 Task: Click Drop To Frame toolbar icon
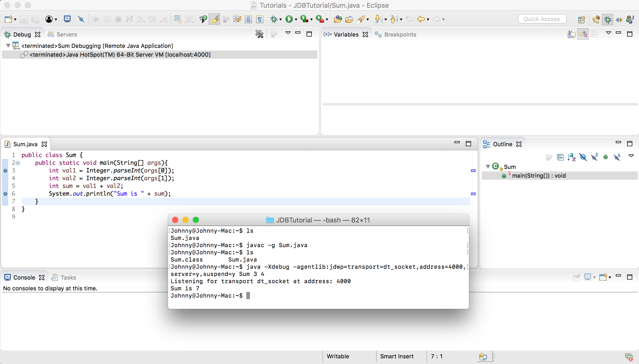tap(178, 19)
